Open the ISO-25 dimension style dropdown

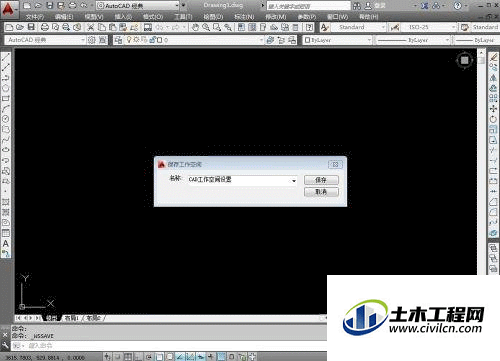coord(429,27)
